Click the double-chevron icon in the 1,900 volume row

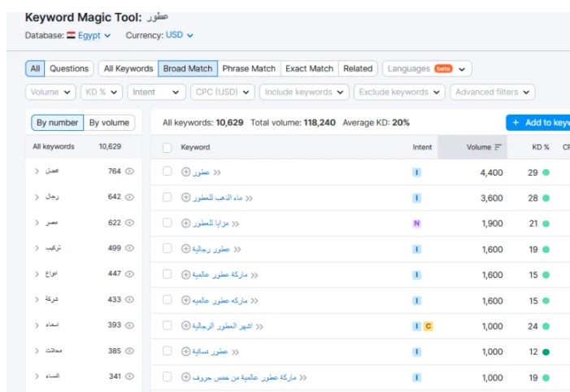tap(236, 224)
